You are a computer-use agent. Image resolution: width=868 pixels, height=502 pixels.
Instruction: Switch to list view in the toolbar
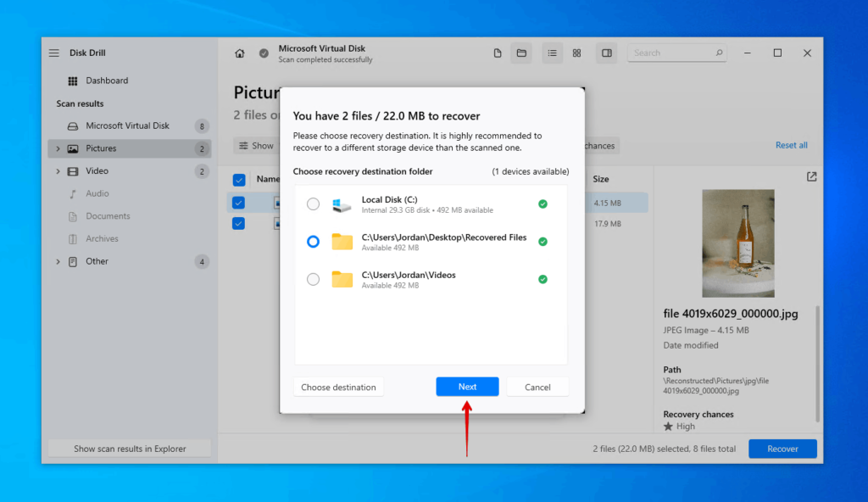[x=552, y=53]
